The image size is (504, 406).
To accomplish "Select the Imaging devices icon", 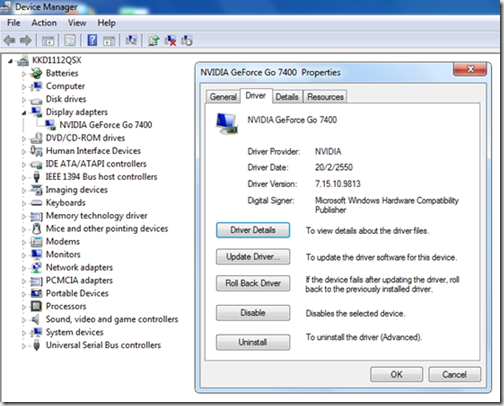I will coord(36,190).
